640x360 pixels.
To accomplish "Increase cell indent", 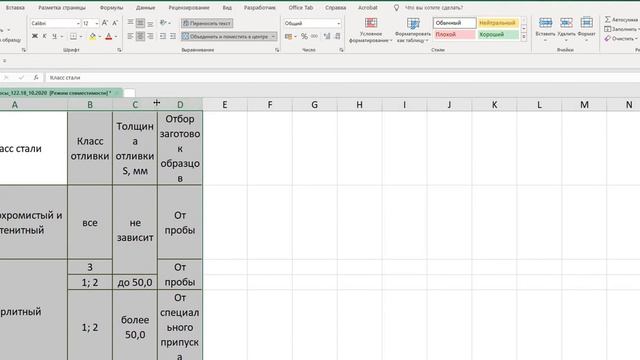I will pyautogui.click(x=173, y=36).
